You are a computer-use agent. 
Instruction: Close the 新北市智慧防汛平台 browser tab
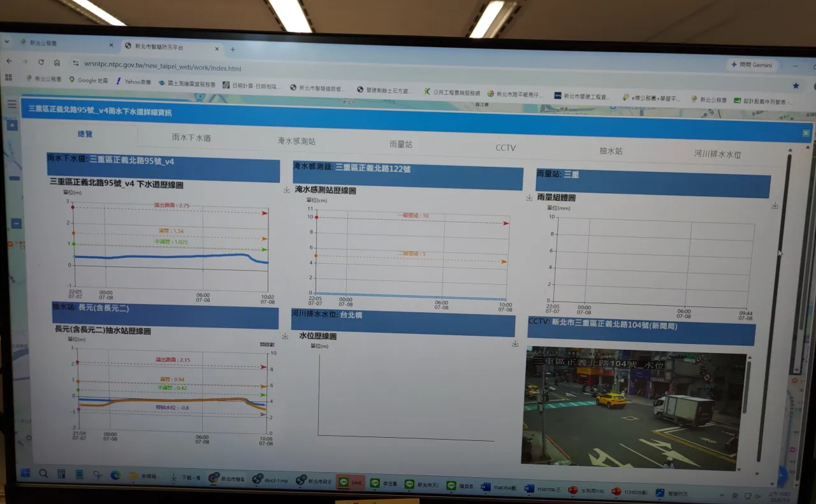pyautogui.click(x=217, y=49)
